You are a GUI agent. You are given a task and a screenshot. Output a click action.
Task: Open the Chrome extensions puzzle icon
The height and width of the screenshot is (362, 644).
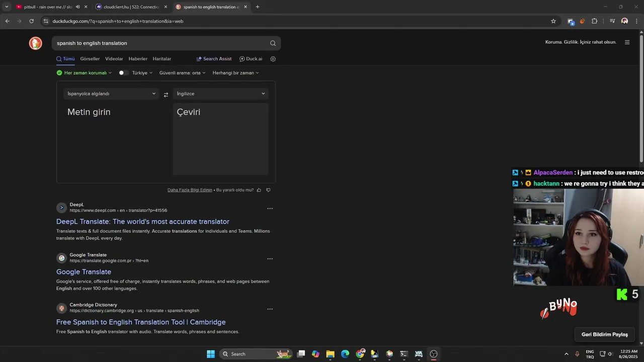tap(595, 21)
